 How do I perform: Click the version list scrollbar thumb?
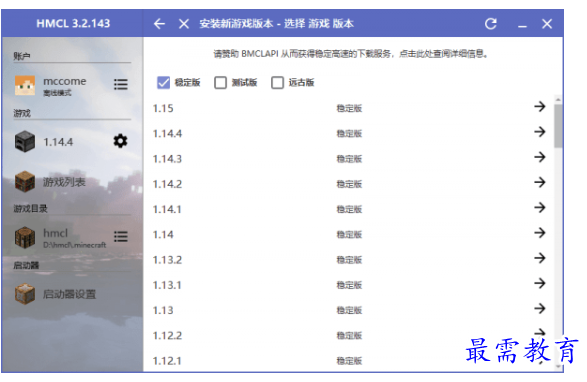pyautogui.click(x=558, y=126)
